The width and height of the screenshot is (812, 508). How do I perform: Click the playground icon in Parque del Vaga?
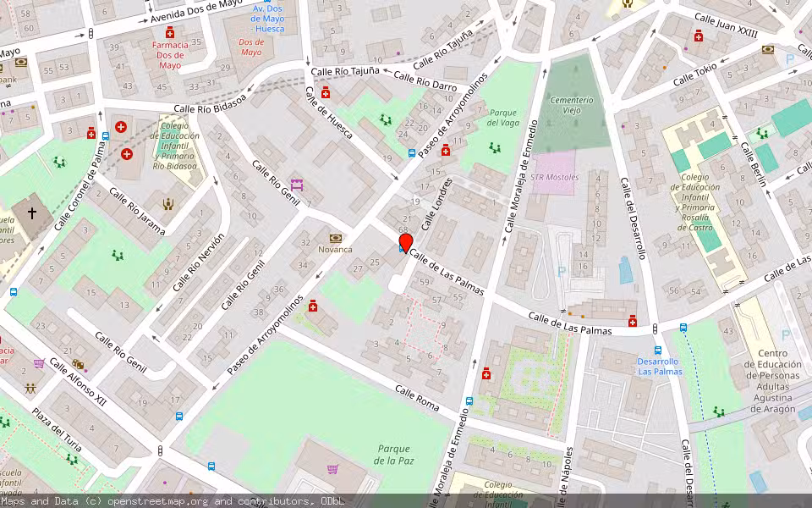point(495,148)
